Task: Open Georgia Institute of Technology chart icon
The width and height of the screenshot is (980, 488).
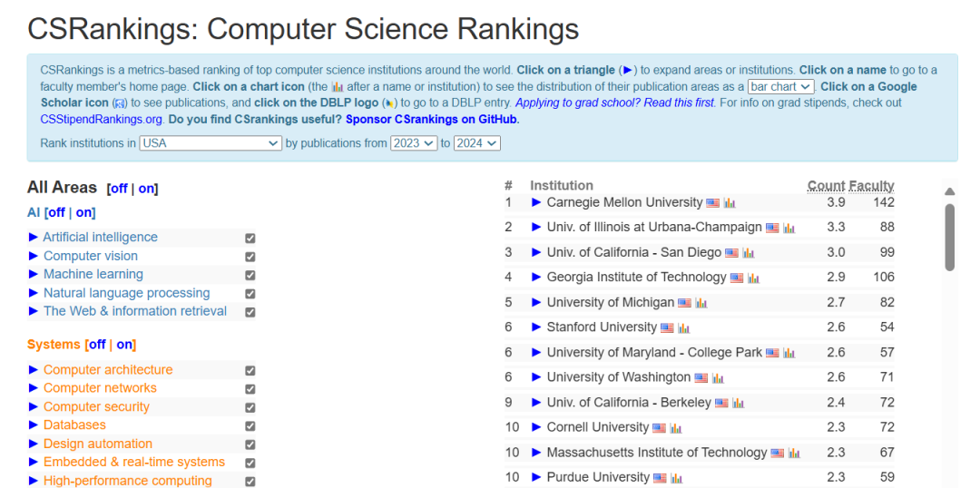Action: point(753,278)
